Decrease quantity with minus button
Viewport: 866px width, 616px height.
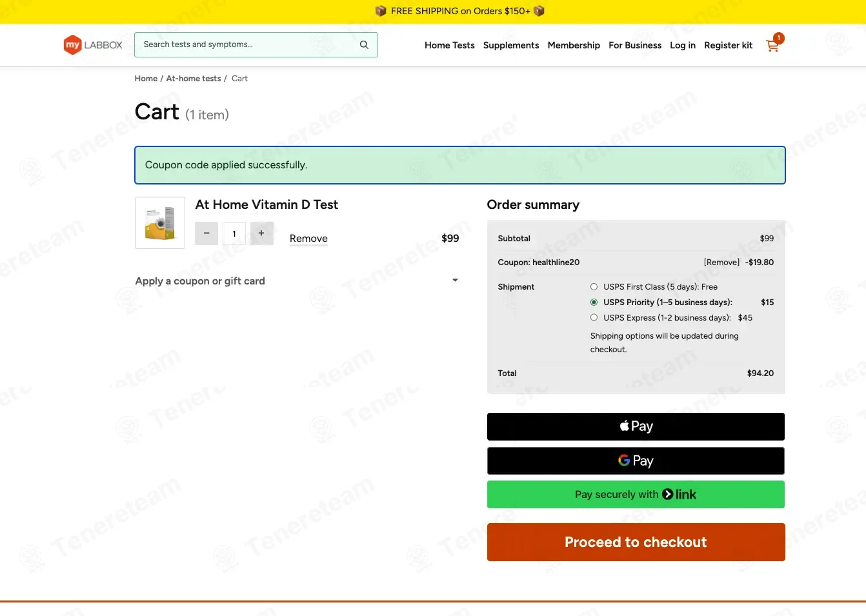[206, 233]
